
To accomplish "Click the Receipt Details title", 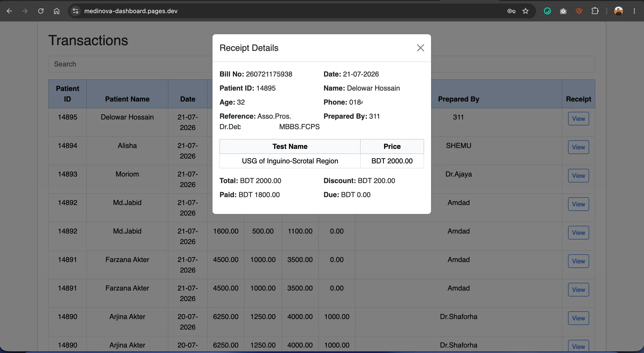I will [x=249, y=48].
